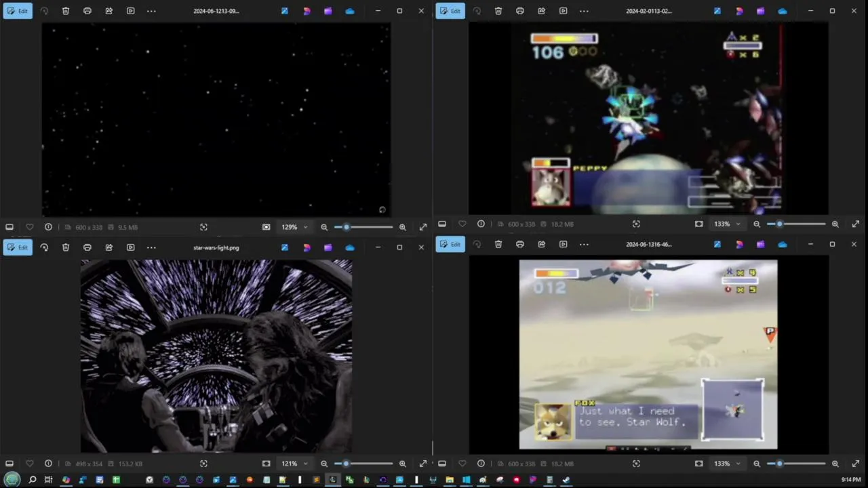Click Edit for star-wars-light.png
Viewport: 868px width, 488px height.
coord(18,247)
